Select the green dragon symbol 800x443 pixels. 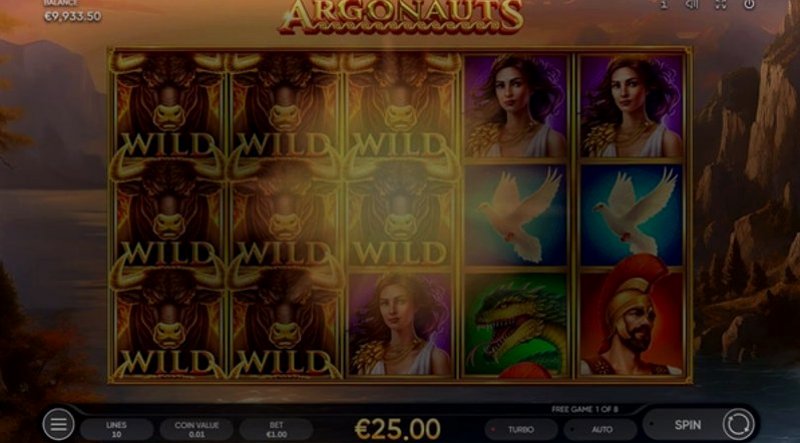coord(516,326)
